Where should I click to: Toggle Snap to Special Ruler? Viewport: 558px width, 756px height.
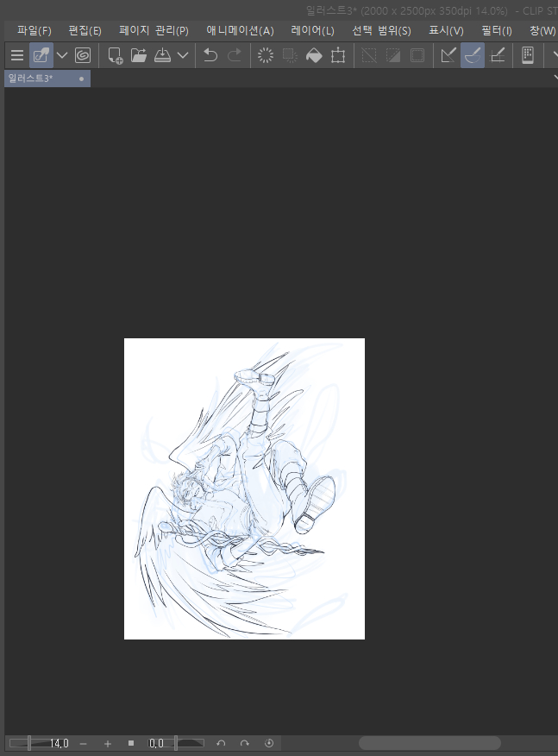tap(473, 55)
